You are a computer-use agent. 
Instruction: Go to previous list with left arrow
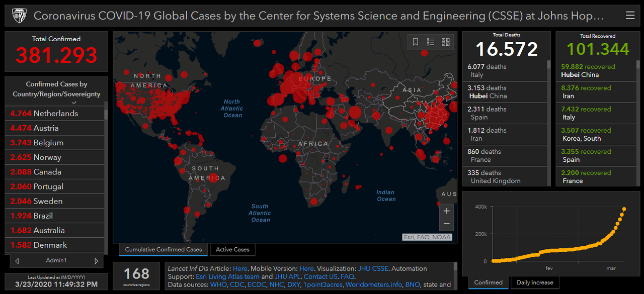[x=17, y=261]
